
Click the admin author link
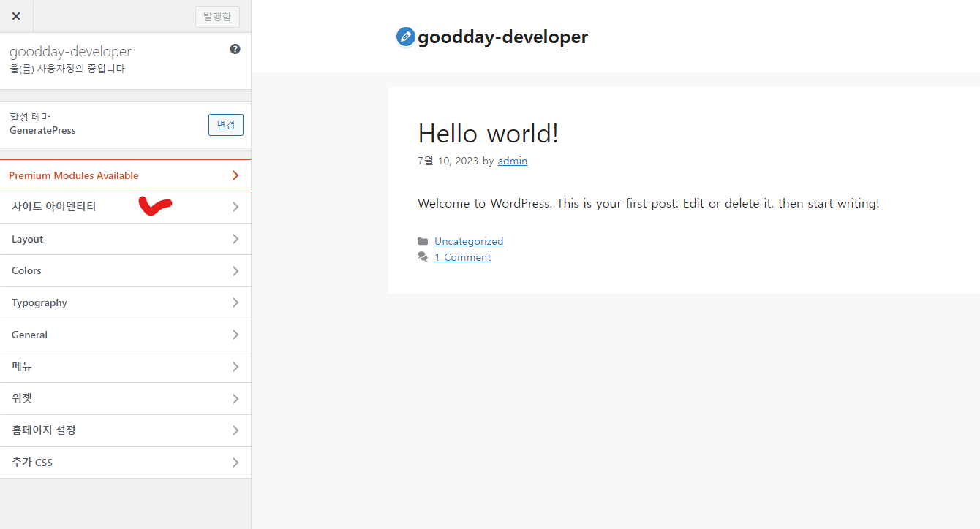[512, 161]
